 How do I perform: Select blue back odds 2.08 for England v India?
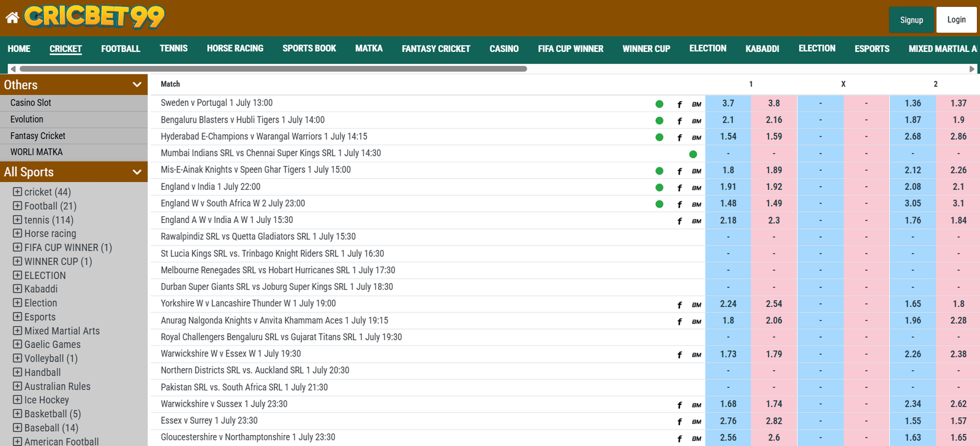click(x=913, y=187)
